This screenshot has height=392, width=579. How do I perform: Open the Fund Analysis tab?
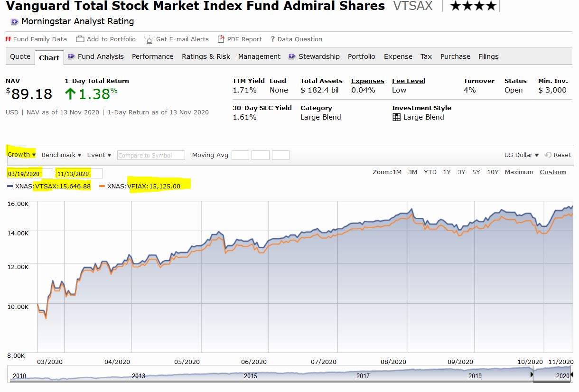click(x=101, y=56)
